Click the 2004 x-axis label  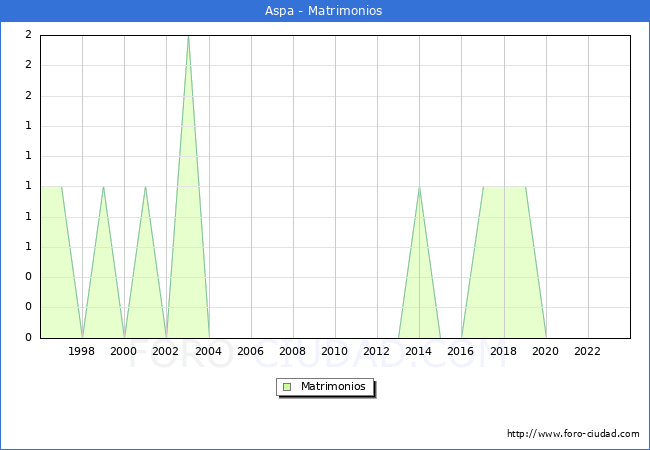coord(208,351)
